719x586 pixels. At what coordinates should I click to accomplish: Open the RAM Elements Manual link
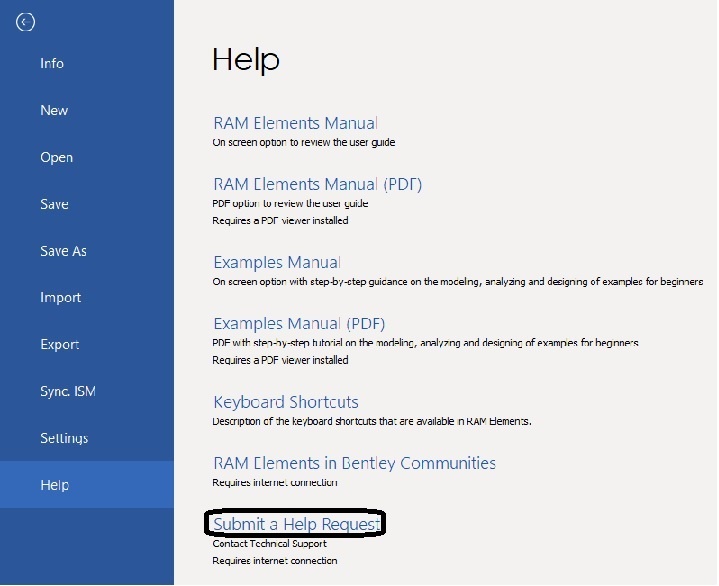click(296, 123)
